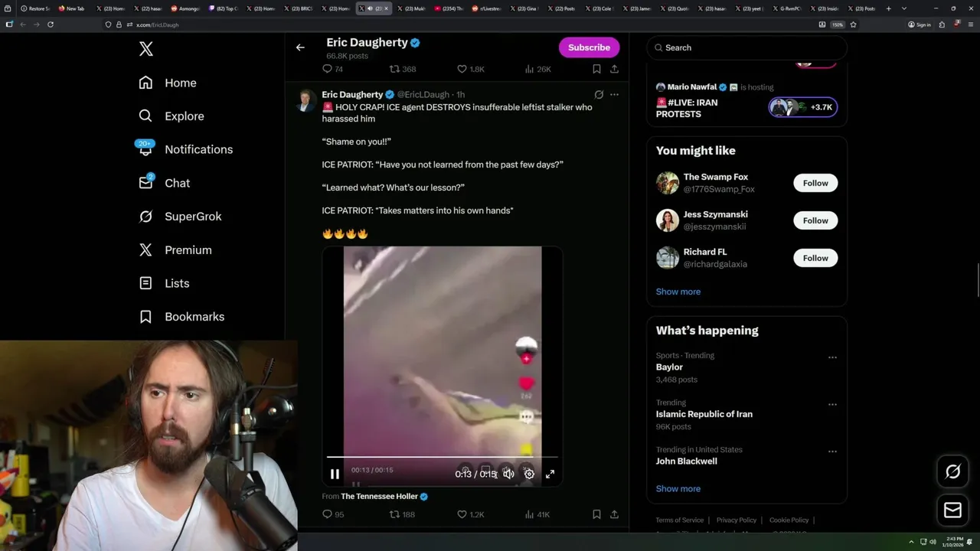
Task: Open Chat in the sidebar
Action: pyautogui.click(x=164, y=183)
